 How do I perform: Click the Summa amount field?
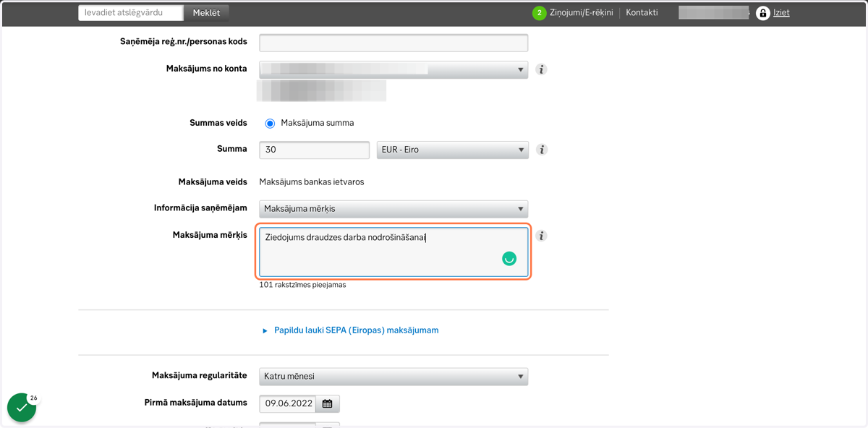pos(315,150)
